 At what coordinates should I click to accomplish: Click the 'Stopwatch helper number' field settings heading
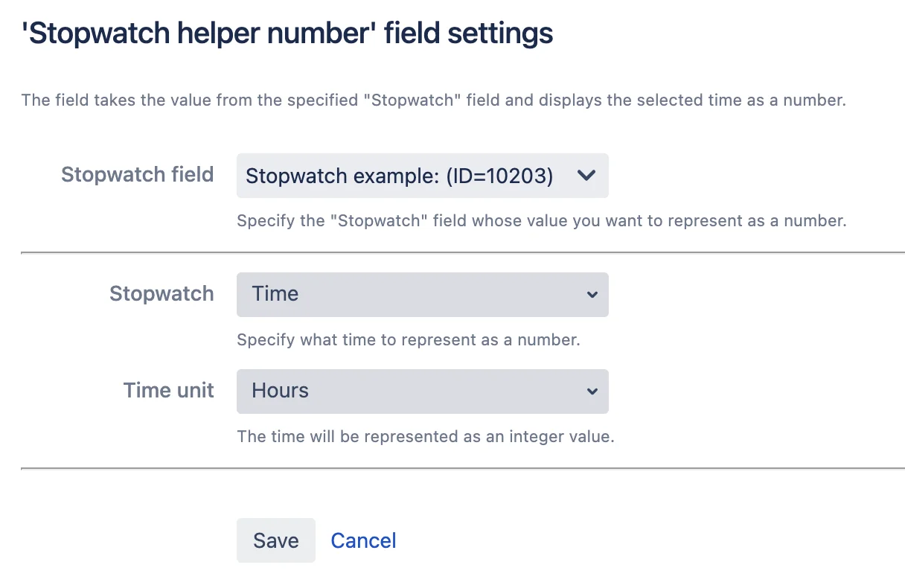287,34
